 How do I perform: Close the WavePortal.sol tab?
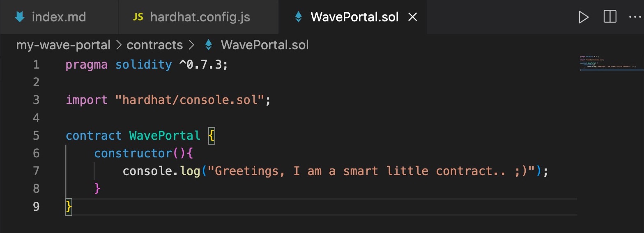click(412, 17)
